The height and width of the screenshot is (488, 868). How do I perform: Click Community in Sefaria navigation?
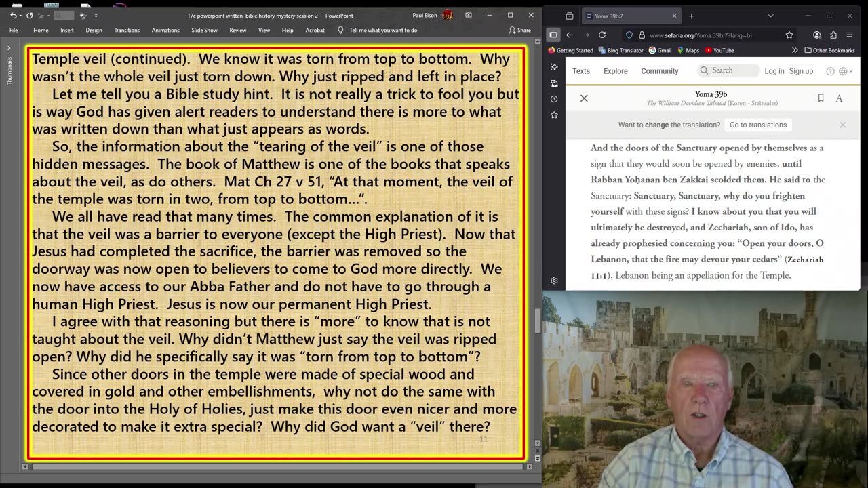660,71
